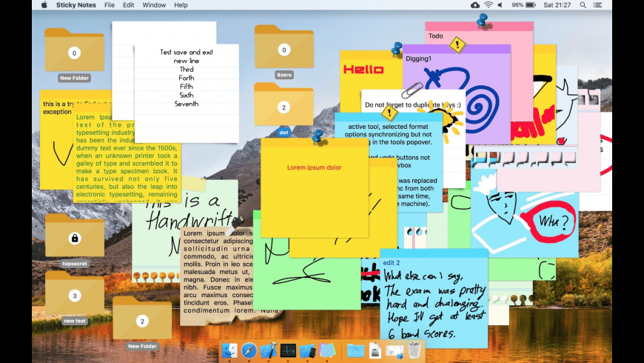Click the Digging1 title on the purple note

[418, 59]
